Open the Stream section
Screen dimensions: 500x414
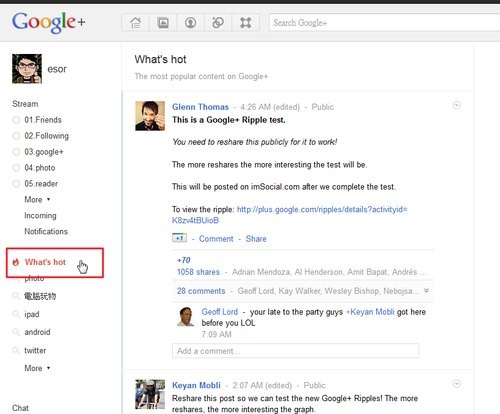(25, 104)
